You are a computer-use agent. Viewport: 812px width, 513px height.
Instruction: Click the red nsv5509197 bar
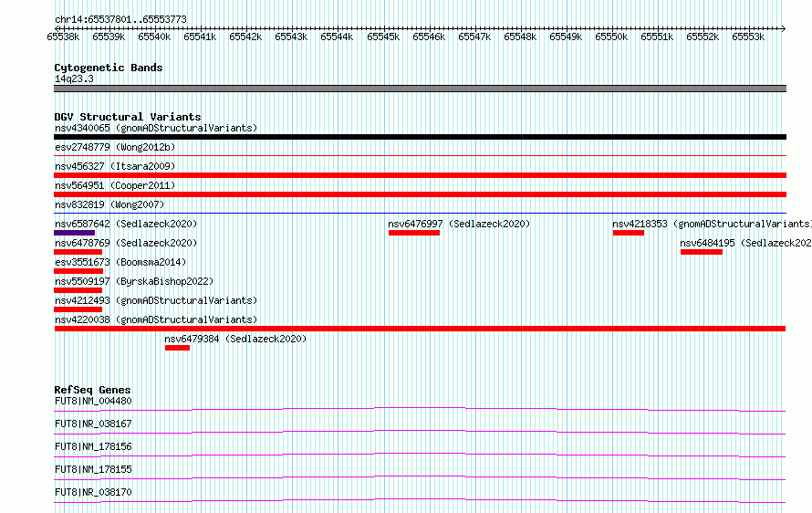[78, 290]
